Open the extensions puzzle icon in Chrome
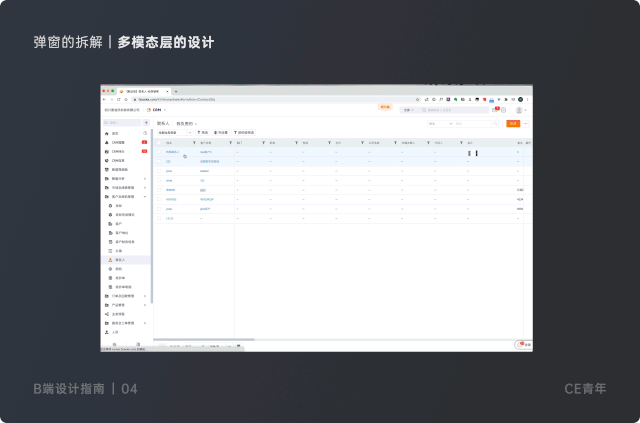The width and height of the screenshot is (640, 423). (506, 99)
